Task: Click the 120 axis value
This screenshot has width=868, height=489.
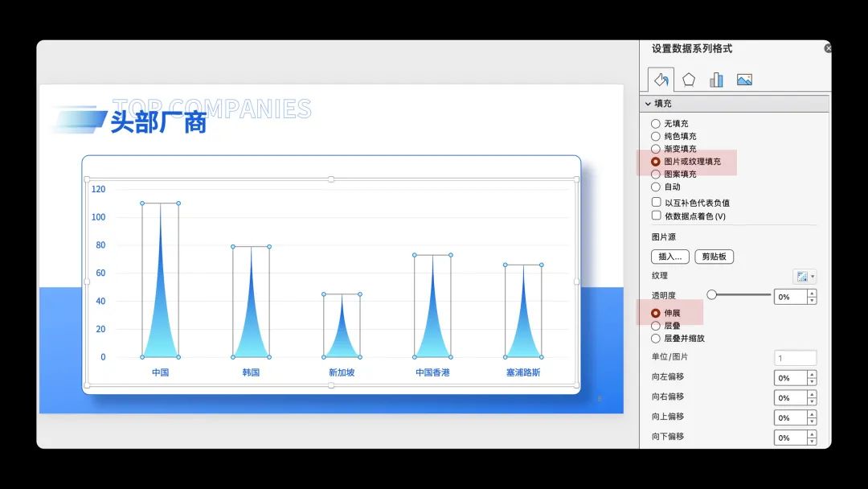Action: click(x=99, y=189)
